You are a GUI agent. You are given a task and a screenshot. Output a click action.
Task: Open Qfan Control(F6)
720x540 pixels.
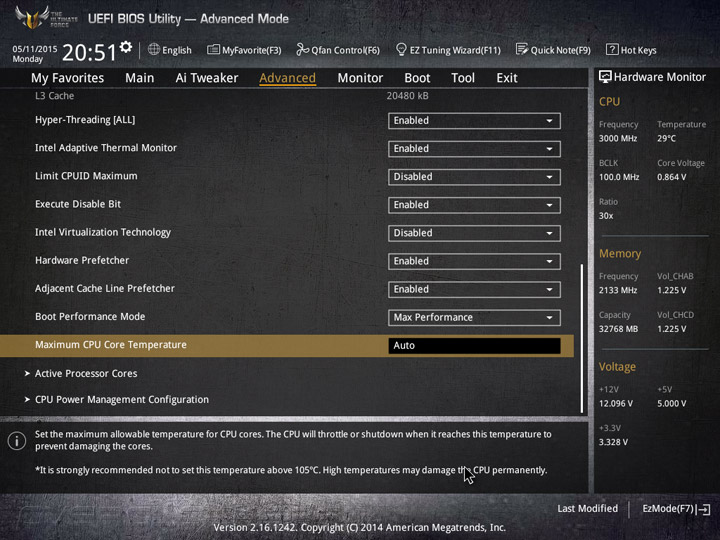coord(338,50)
